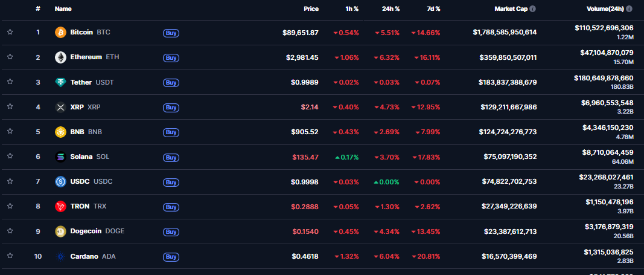Click the TRON logo icon
Viewport: 644px width, 275px height.
(x=60, y=206)
